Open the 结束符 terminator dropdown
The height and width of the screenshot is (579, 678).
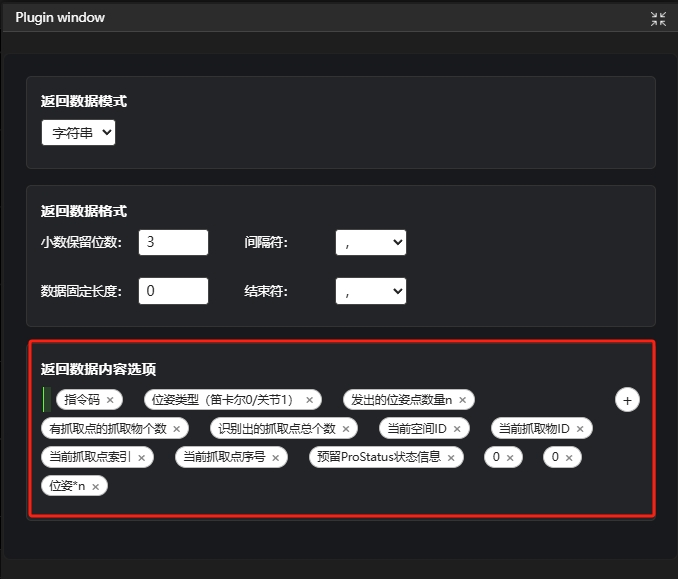[x=371, y=291]
